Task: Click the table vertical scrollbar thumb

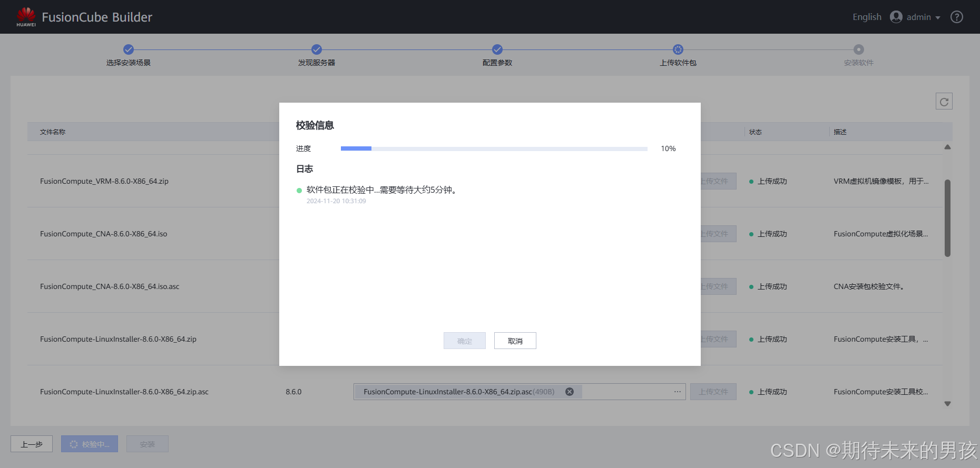Action: tap(947, 218)
